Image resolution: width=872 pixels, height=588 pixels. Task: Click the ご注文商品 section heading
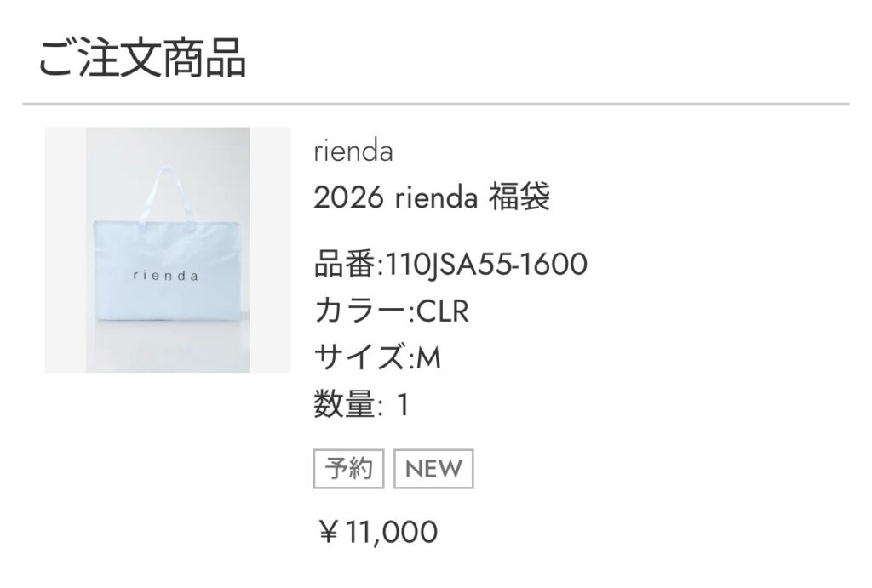pyautogui.click(x=142, y=59)
